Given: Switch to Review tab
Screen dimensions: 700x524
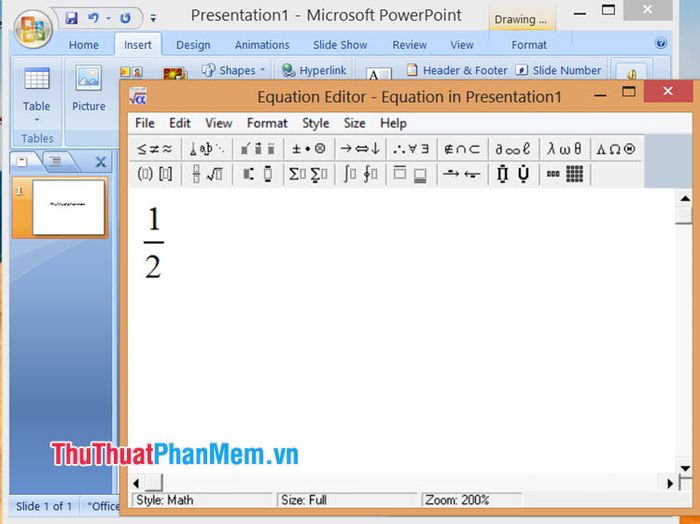Looking at the screenshot, I should pos(409,45).
